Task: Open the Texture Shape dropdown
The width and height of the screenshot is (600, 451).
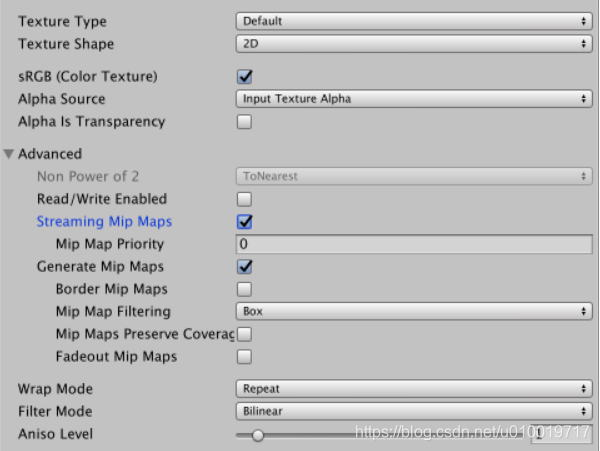Action: [414, 44]
